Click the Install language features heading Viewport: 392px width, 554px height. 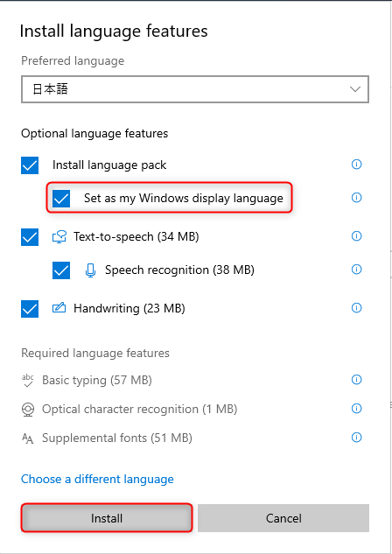pos(114,32)
